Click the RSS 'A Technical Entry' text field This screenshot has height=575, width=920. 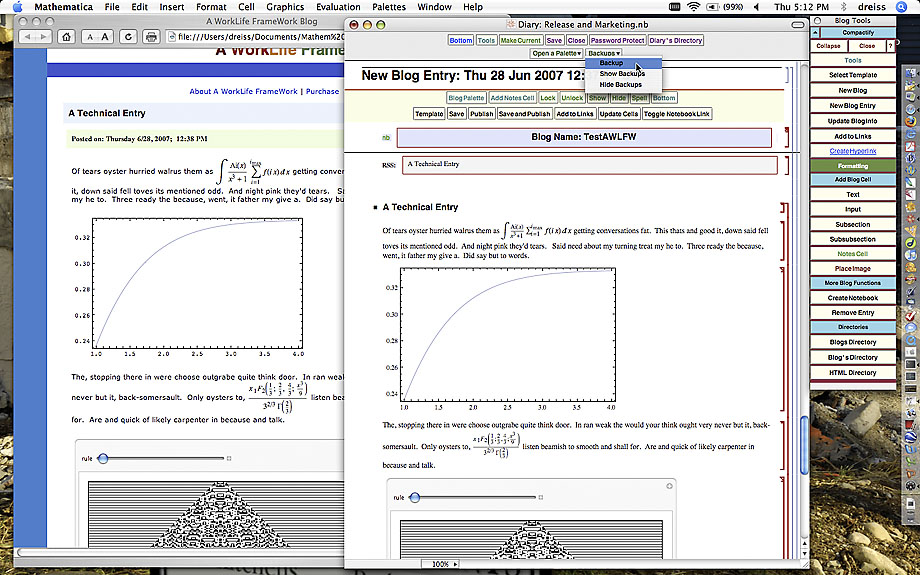pos(576,164)
